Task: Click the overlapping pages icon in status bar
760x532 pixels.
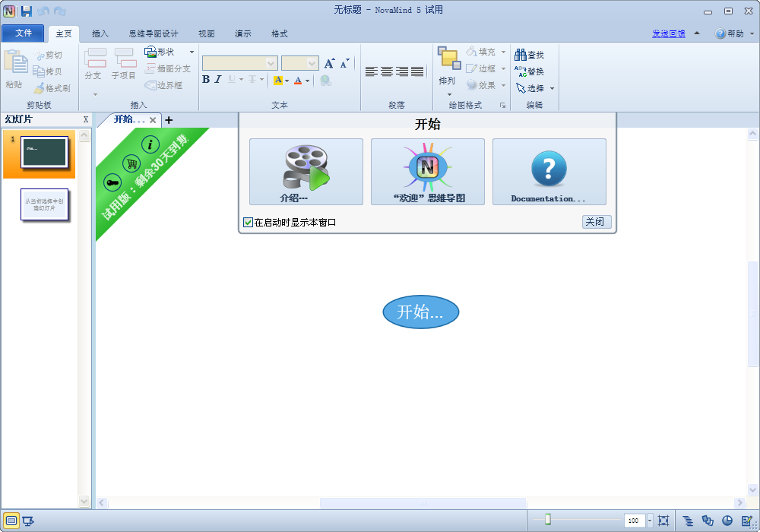Action: click(708, 521)
